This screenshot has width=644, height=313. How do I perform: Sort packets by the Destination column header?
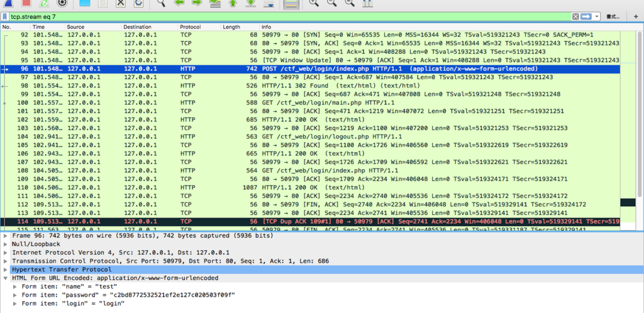[x=150, y=26]
